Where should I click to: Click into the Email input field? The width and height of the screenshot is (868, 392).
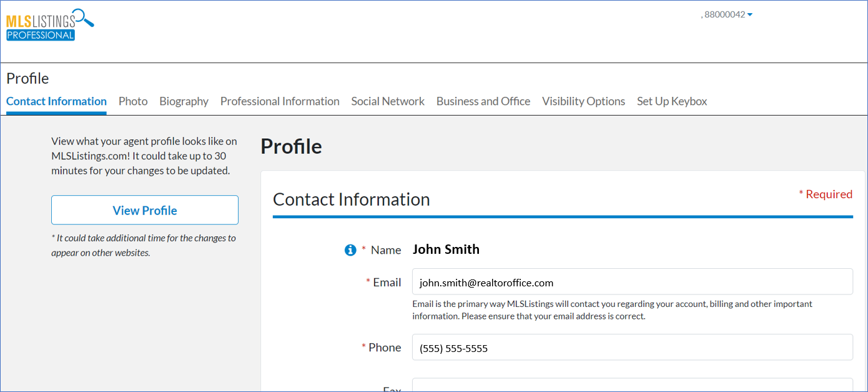(x=633, y=282)
